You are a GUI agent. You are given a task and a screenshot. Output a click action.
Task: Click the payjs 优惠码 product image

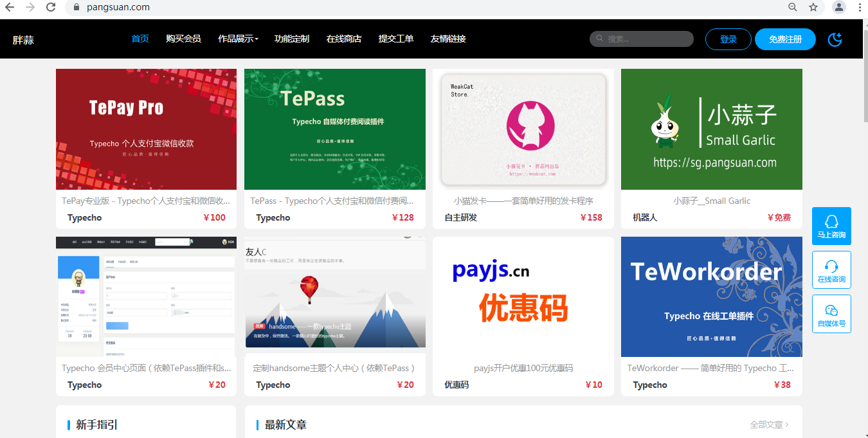[523, 297]
